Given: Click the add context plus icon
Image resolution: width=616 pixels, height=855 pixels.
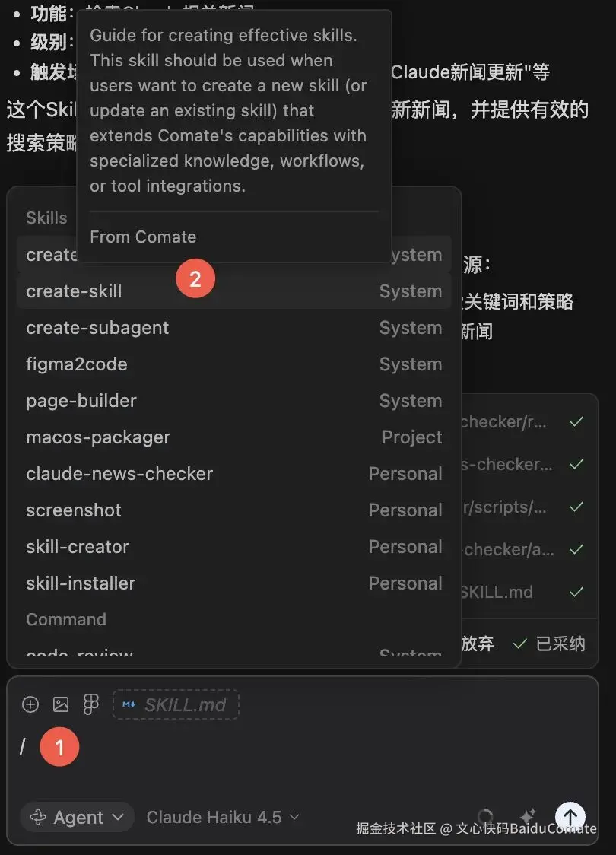Looking at the screenshot, I should (x=30, y=704).
